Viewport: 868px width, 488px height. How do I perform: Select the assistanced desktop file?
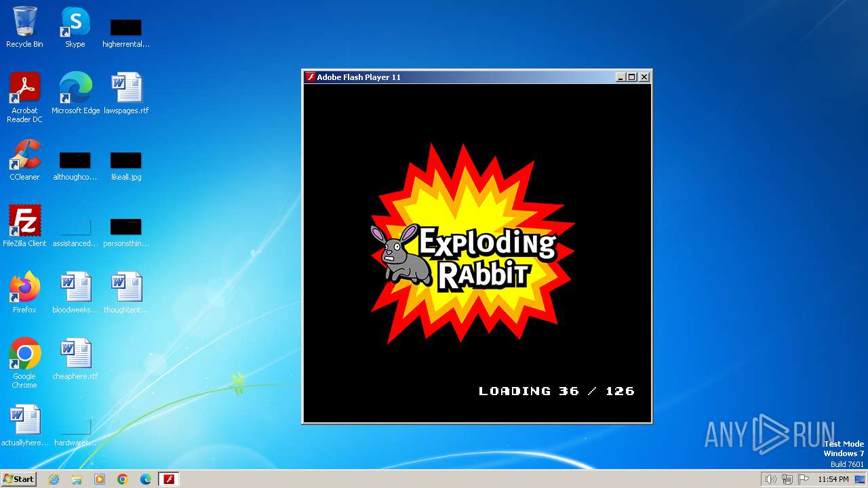75,232
